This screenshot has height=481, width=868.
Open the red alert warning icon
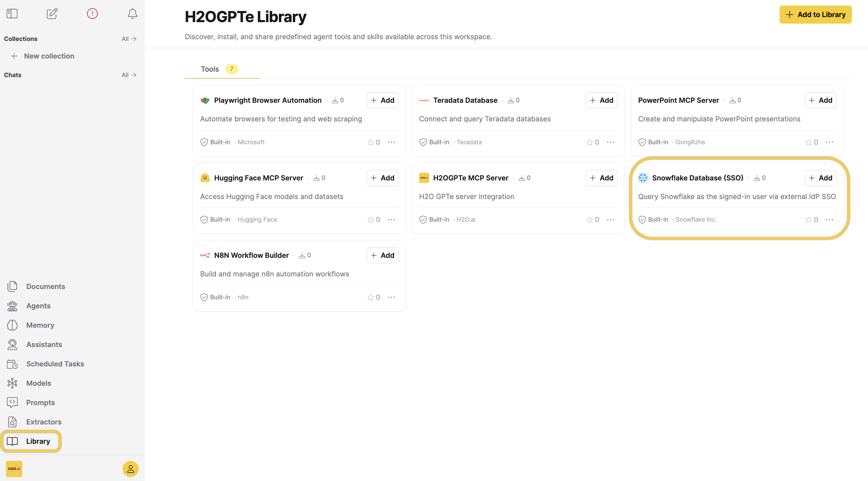[x=92, y=14]
